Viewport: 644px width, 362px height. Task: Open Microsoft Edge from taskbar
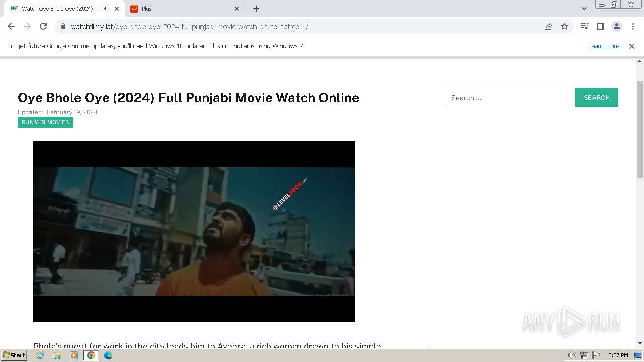click(108, 355)
